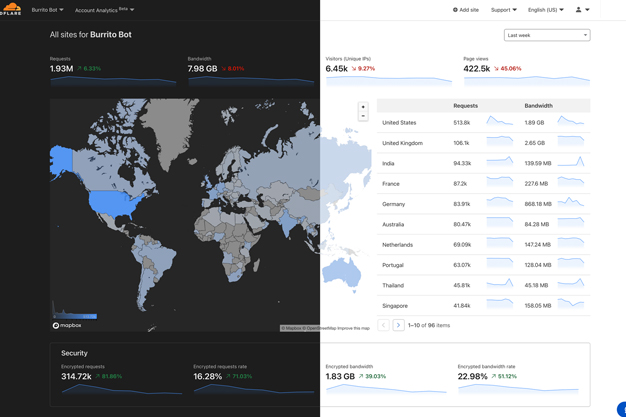Click the 16.28% Encrypted requests rate value
Viewport: 626px width, 417px height.
point(208,376)
